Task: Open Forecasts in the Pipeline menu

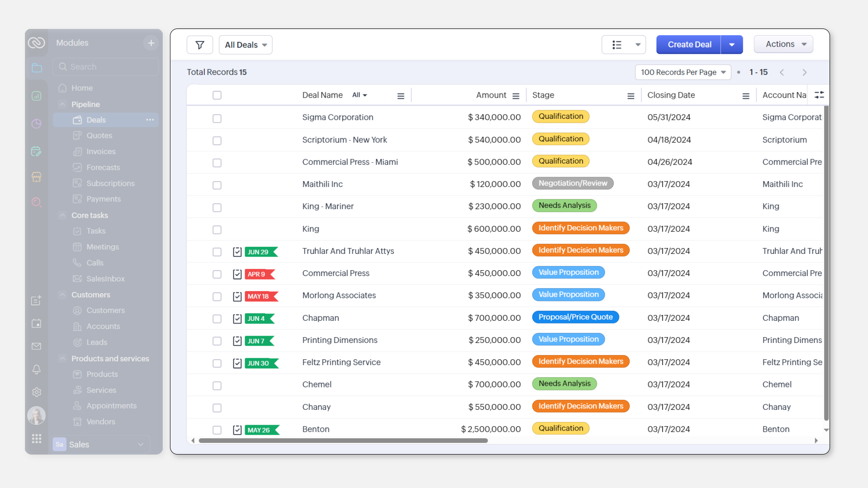Action: point(103,167)
